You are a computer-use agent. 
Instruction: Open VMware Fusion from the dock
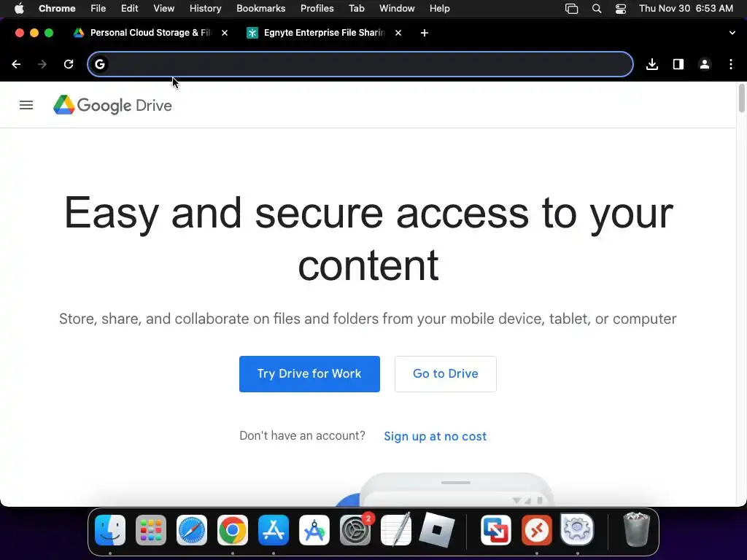pyautogui.click(x=496, y=530)
